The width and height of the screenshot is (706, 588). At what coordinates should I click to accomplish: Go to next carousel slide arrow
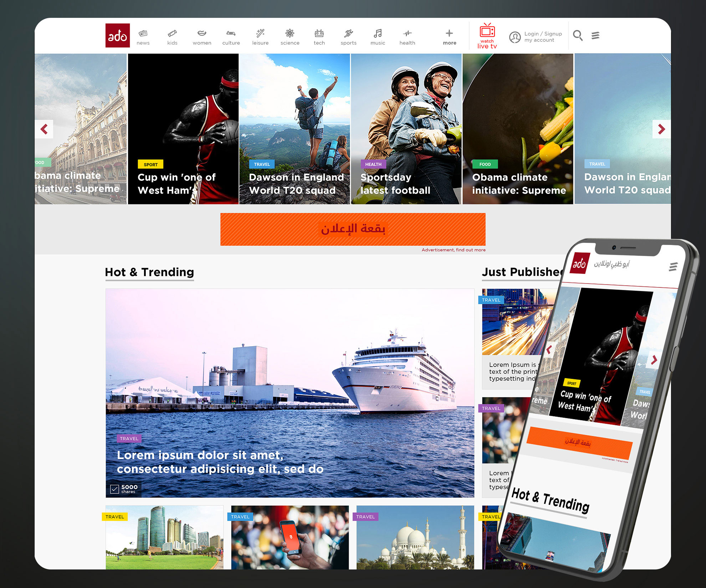[661, 129]
